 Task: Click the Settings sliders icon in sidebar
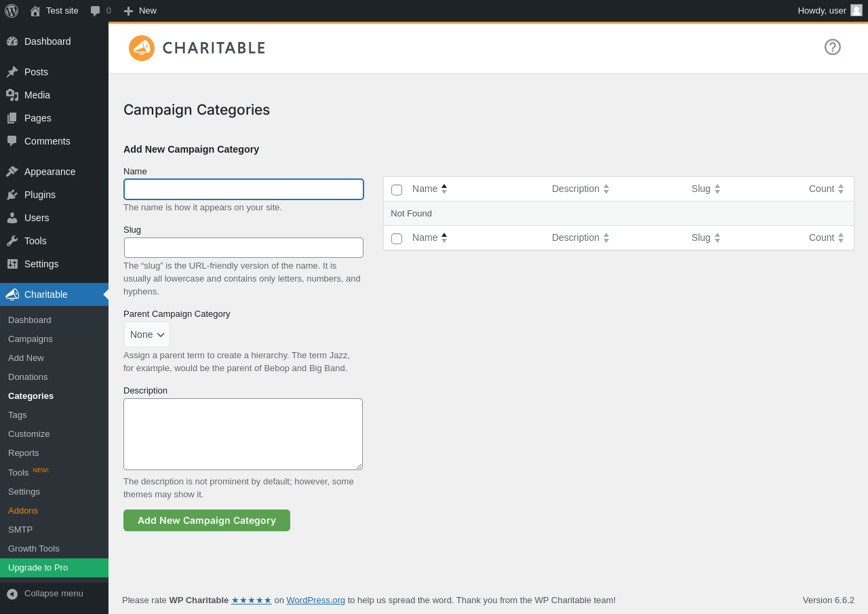point(12,264)
